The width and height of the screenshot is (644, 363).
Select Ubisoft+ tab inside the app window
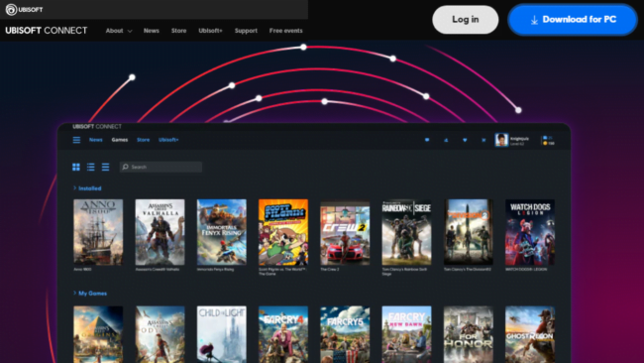[x=168, y=140]
